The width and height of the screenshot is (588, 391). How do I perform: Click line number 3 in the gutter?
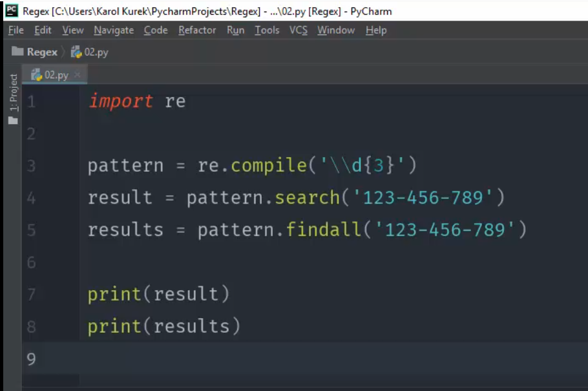(32, 166)
